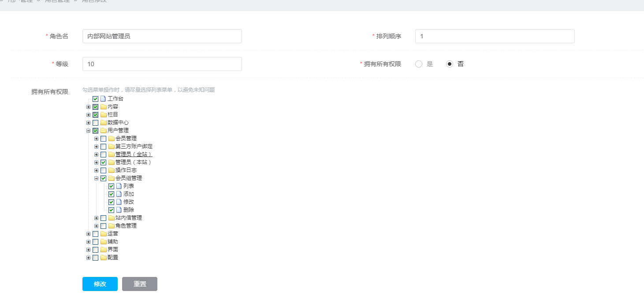Expand the 配置 tree node

click(89, 258)
